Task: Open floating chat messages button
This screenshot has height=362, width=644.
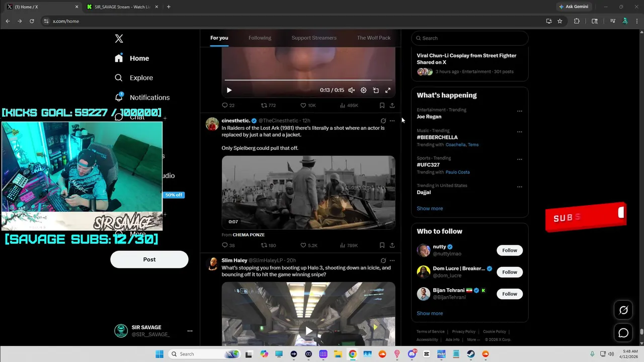Action: coord(623,333)
